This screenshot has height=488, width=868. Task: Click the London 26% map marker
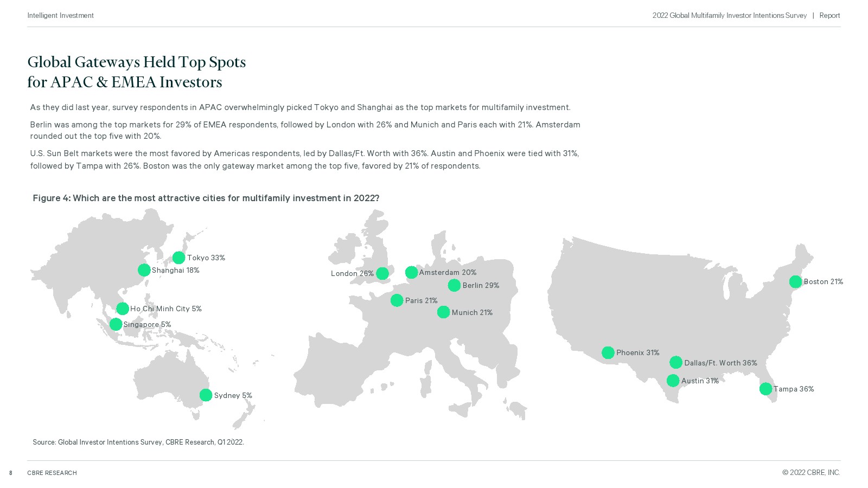pos(382,273)
